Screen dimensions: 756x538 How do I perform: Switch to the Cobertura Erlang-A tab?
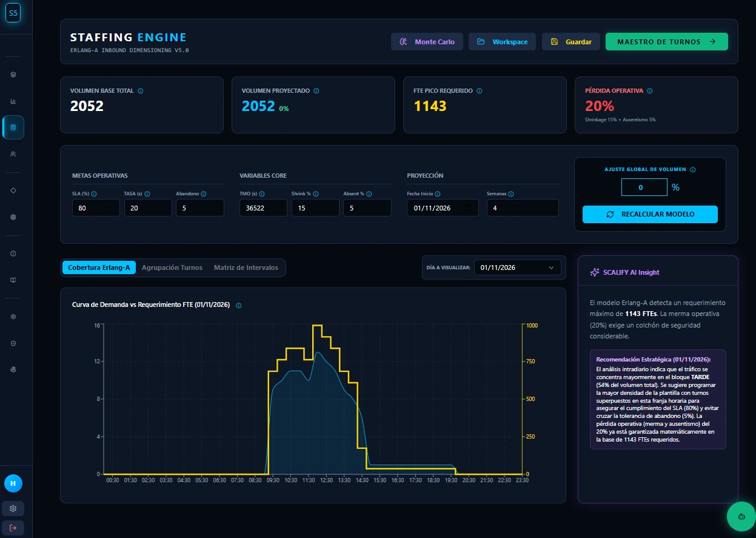click(x=99, y=267)
